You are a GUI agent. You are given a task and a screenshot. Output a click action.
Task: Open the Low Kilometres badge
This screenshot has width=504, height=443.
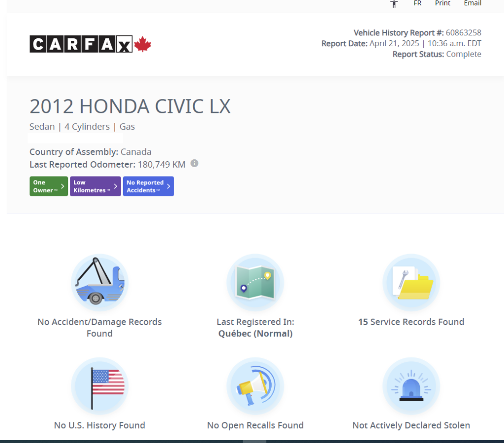click(x=95, y=186)
